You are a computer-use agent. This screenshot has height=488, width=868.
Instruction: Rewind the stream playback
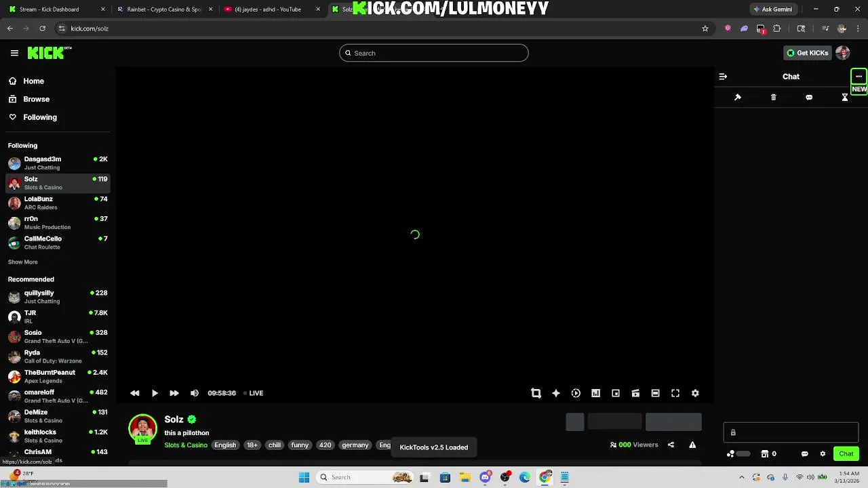coord(135,393)
